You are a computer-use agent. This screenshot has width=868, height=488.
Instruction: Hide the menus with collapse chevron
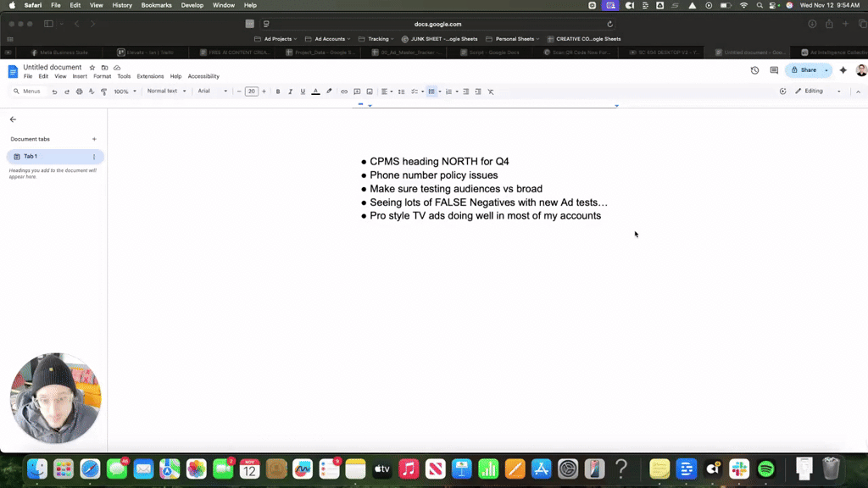pyautogui.click(x=858, y=91)
